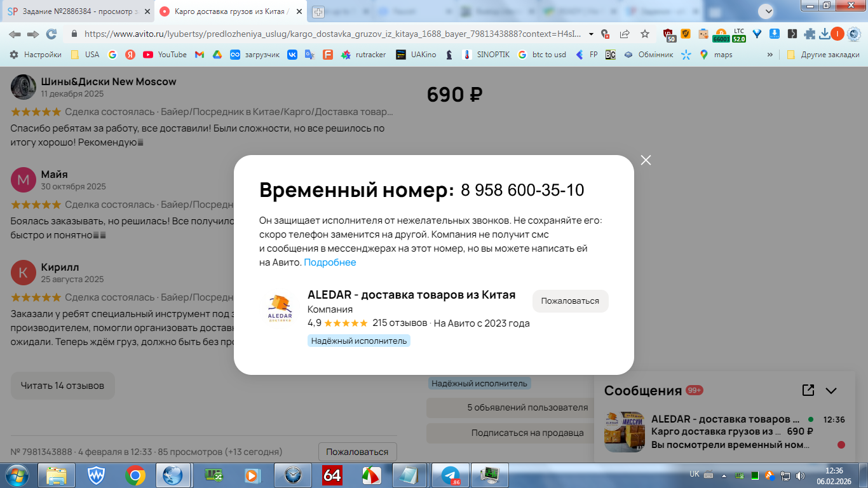This screenshot has height=488, width=868.
Task: Open Windows Explorer from taskbar
Action: pos(56,475)
